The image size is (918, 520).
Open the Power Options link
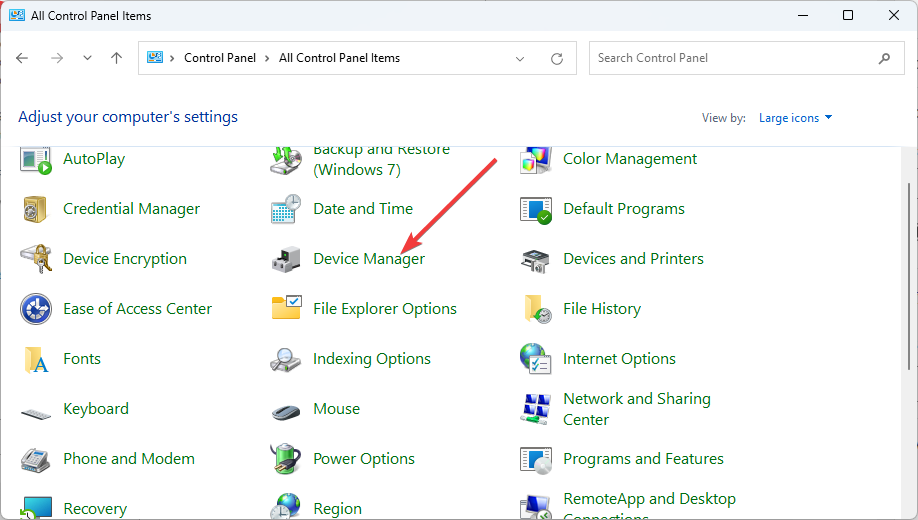pos(364,459)
